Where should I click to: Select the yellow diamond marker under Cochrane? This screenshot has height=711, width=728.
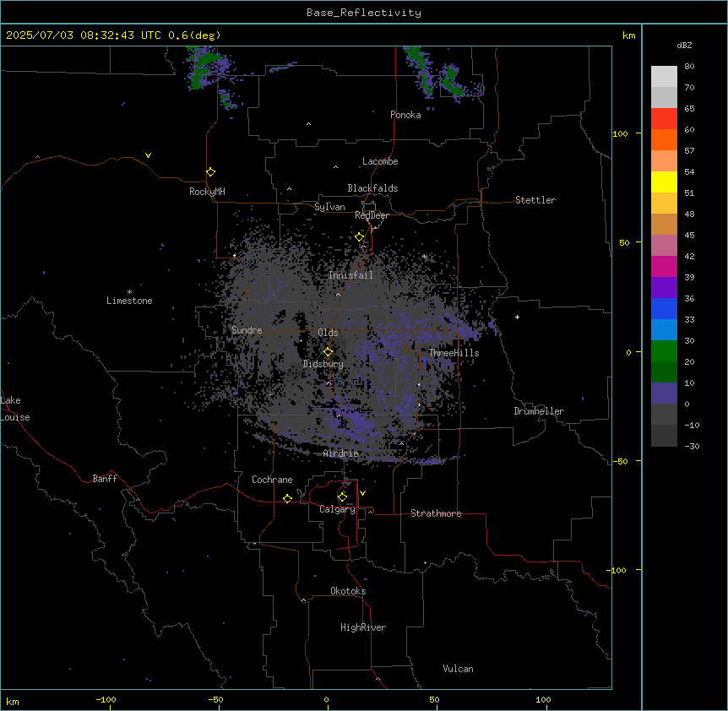[287, 498]
